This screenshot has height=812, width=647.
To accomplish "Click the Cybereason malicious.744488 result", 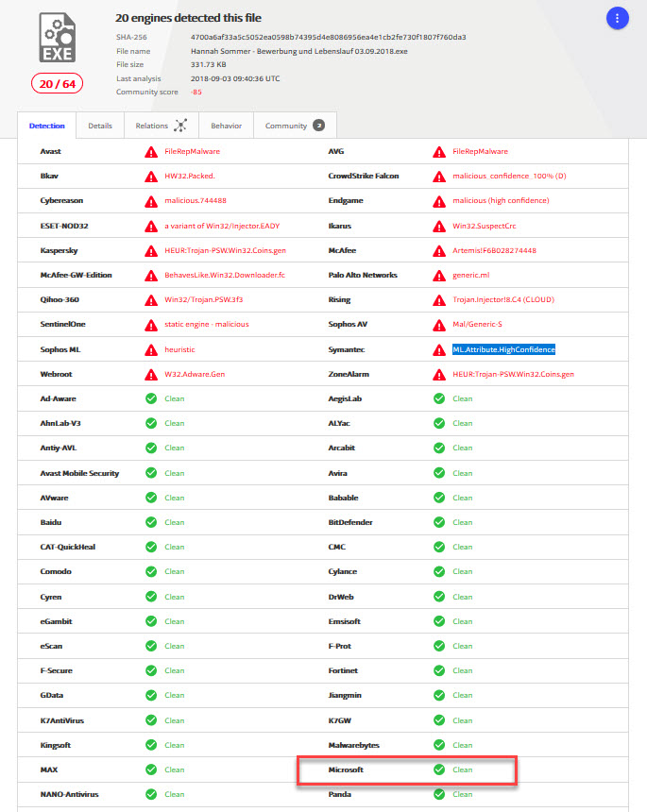I will [196, 200].
